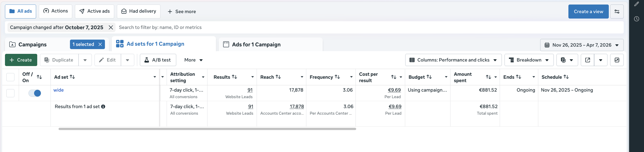Toggle the wide ad set off
The image size is (644, 152).
point(35,93)
